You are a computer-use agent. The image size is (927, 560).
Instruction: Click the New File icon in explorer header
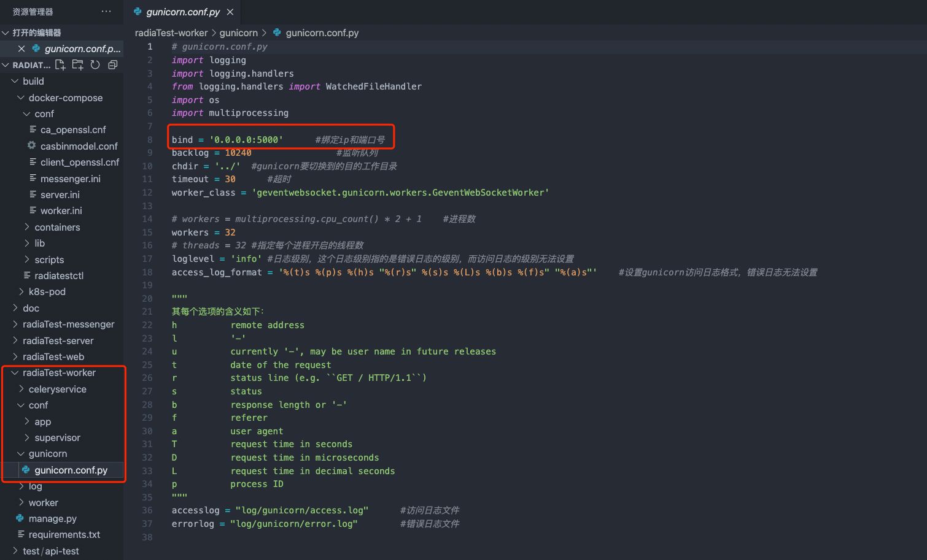pos(60,65)
